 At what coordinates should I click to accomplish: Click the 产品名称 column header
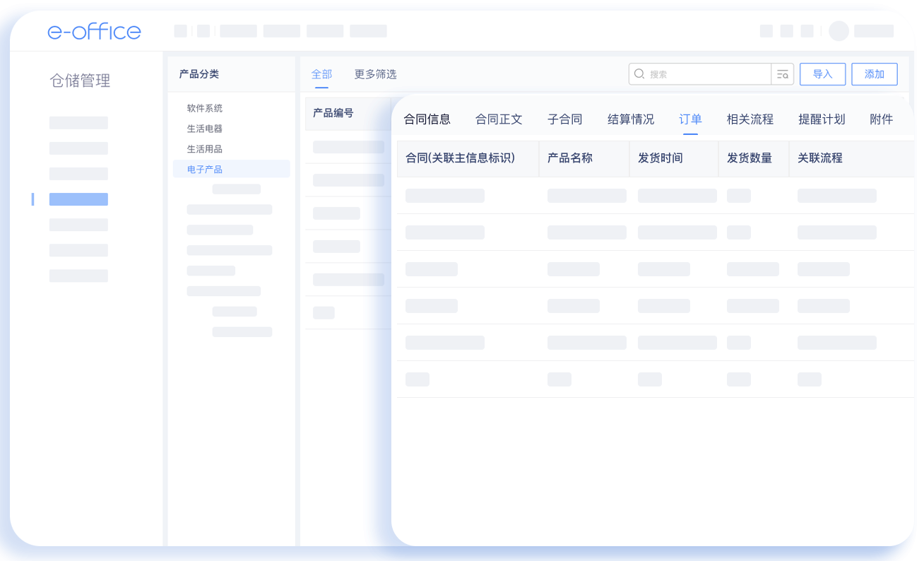point(570,158)
